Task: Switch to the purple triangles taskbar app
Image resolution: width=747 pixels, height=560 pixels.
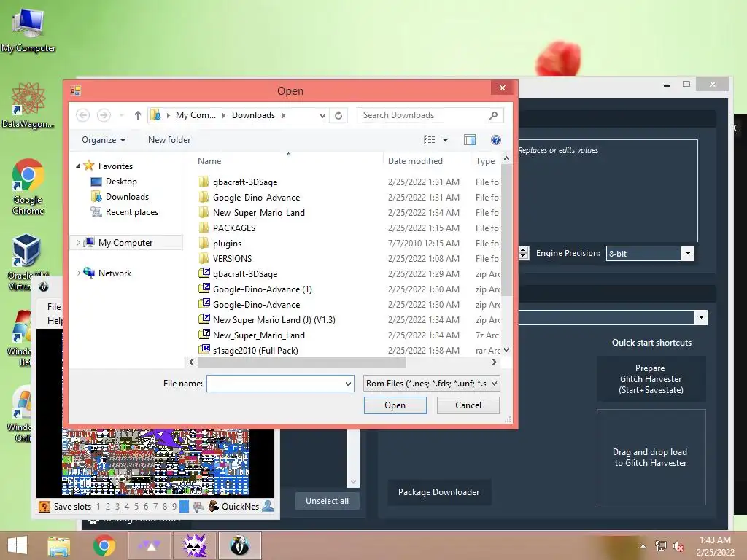Action: [150, 545]
